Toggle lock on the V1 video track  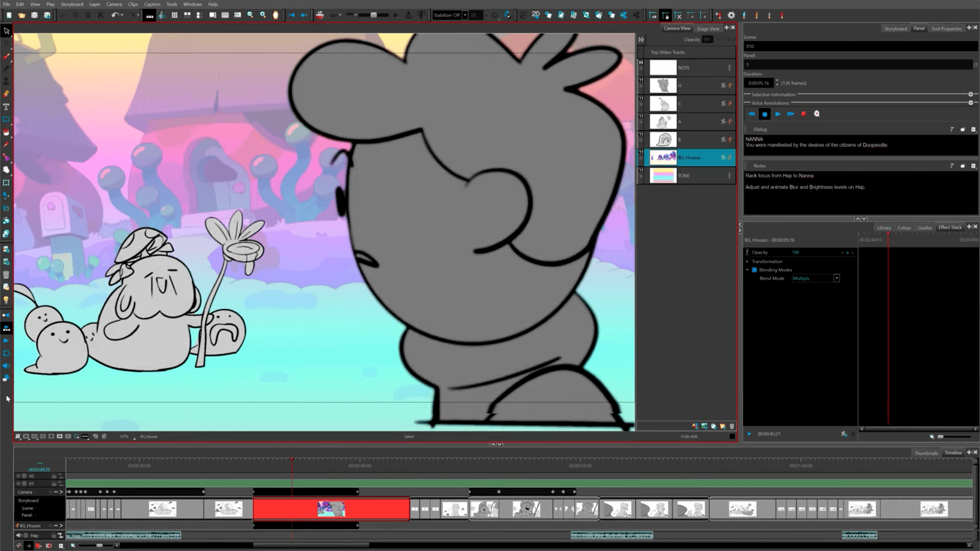coord(54,483)
